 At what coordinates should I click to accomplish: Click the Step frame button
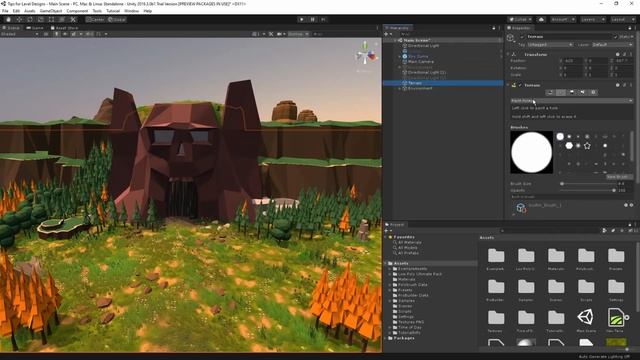323,19
